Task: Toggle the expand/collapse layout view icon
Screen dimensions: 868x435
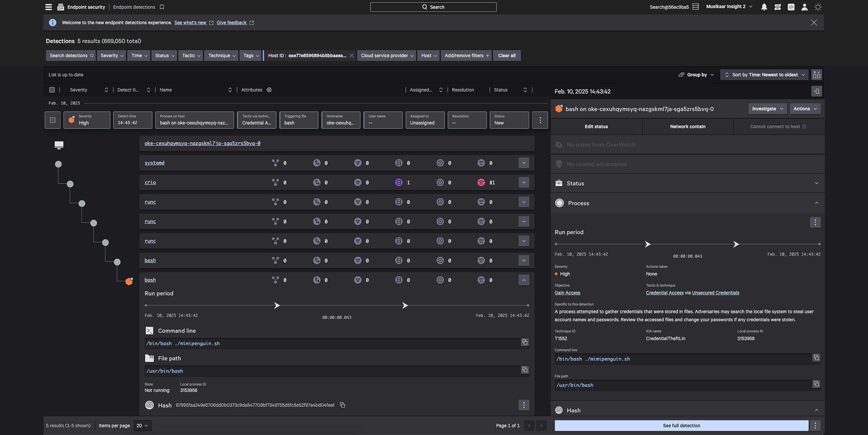Action: (x=816, y=75)
